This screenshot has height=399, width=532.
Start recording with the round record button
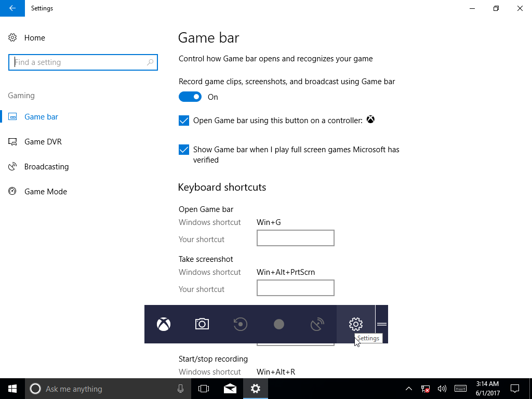click(x=279, y=324)
